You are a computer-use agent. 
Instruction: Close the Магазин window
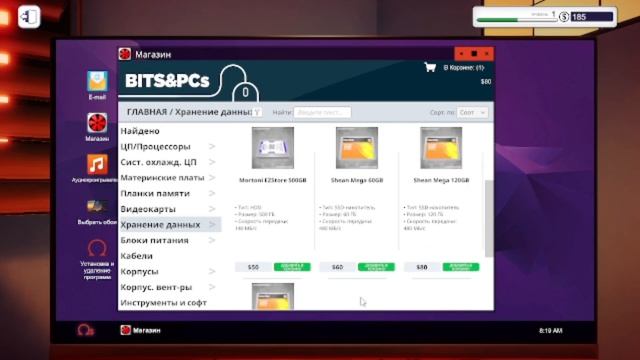click(x=487, y=54)
